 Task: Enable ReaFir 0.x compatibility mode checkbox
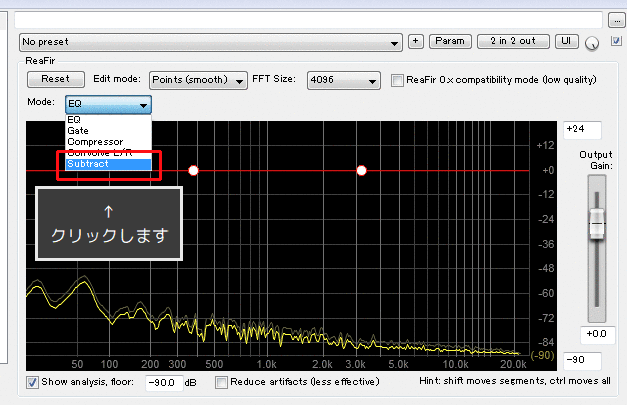point(398,79)
